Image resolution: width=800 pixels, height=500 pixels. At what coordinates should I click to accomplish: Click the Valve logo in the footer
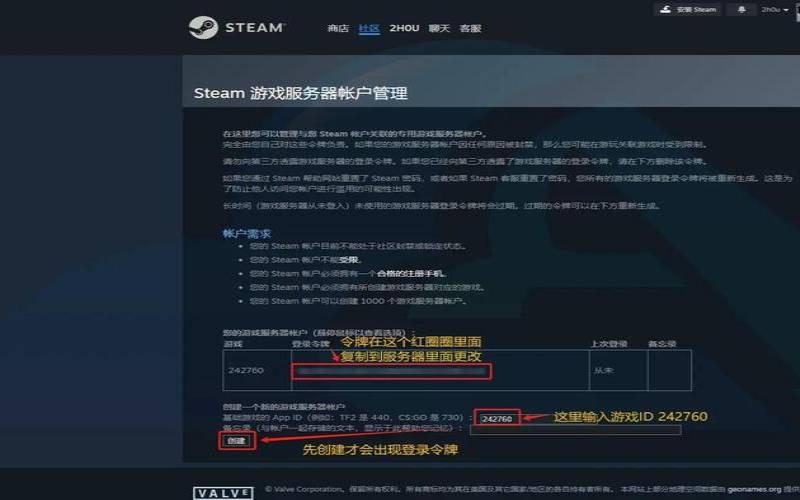[x=218, y=490]
